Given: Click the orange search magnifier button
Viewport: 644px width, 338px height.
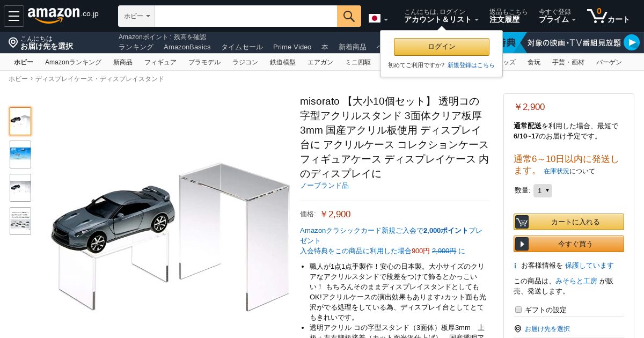Looking at the screenshot, I should click(x=349, y=16).
